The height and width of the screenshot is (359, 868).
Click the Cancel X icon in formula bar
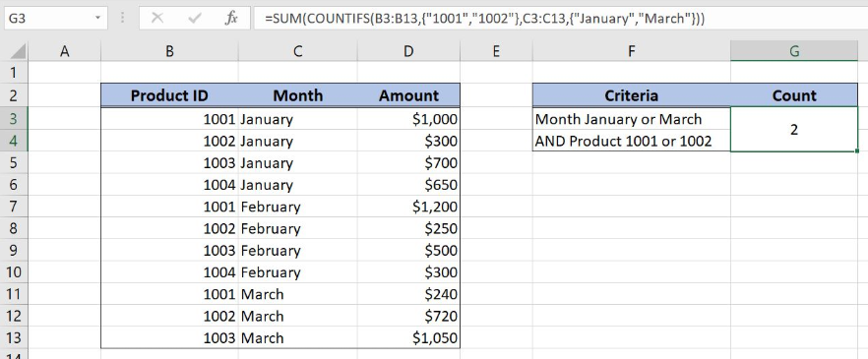(157, 19)
